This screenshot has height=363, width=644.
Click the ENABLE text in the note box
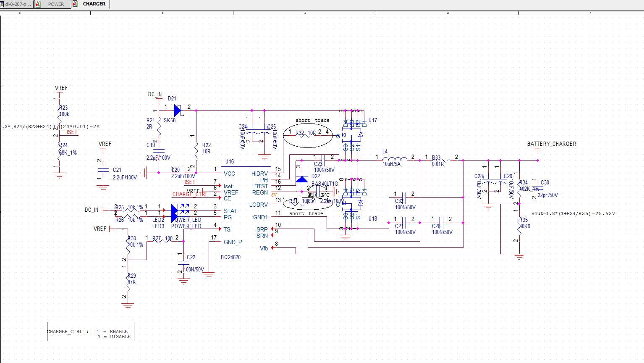click(119, 331)
